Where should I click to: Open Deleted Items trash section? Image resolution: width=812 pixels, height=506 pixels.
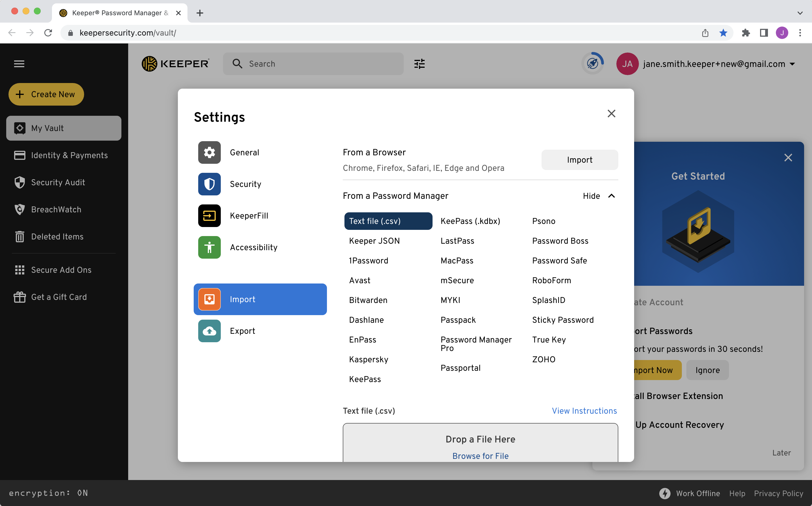[57, 237]
